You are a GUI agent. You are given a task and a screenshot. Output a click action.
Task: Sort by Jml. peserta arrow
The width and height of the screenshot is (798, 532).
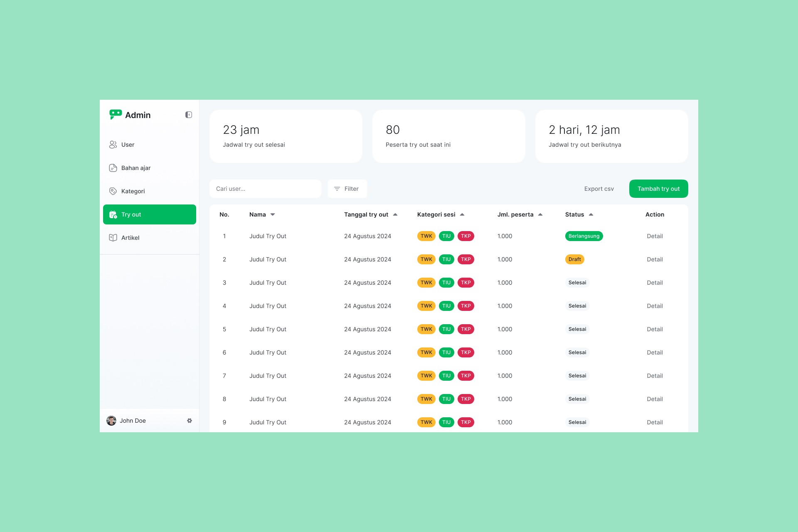pyautogui.click(x=540, y=214)
